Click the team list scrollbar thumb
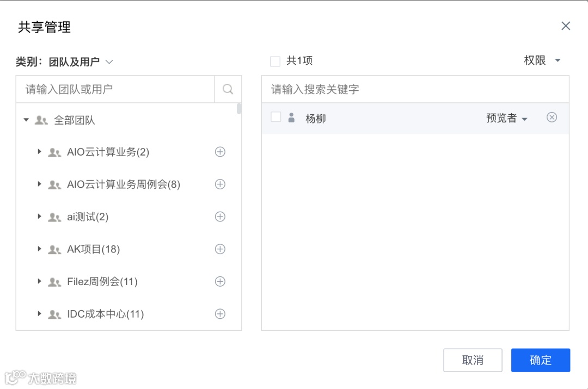 coord(239,109)
